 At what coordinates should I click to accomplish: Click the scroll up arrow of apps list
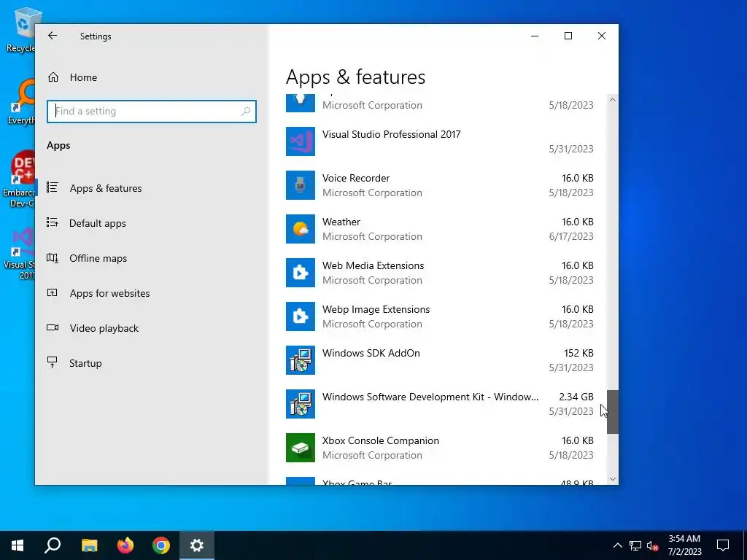coord(613,100)
